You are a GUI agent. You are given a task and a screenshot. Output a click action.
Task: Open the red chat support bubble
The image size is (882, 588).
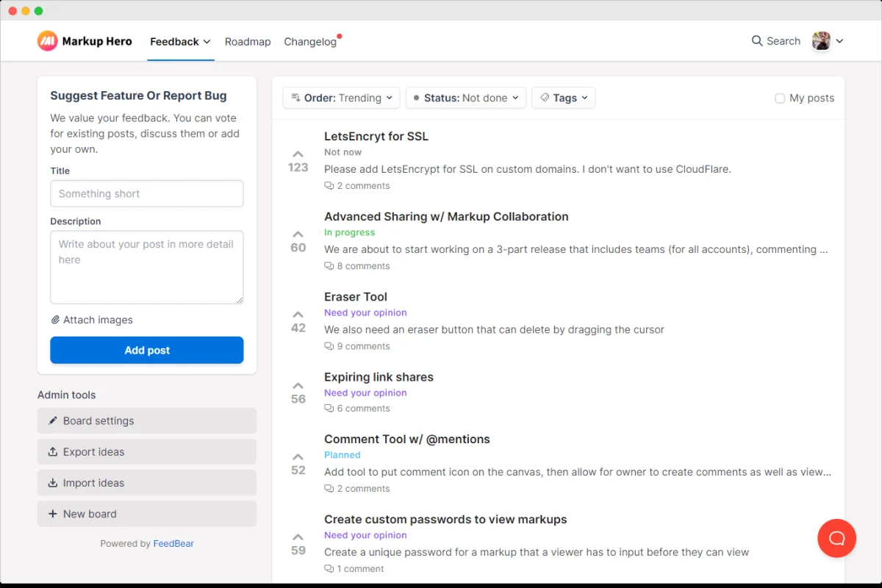pos(836,538)
